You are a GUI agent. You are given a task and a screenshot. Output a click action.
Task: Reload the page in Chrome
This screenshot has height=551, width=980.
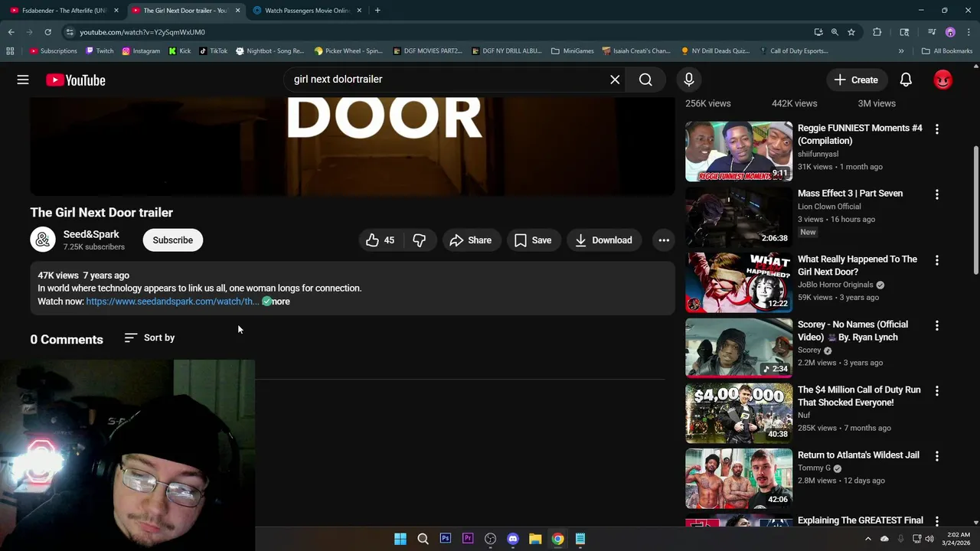[x=47, y=32]
